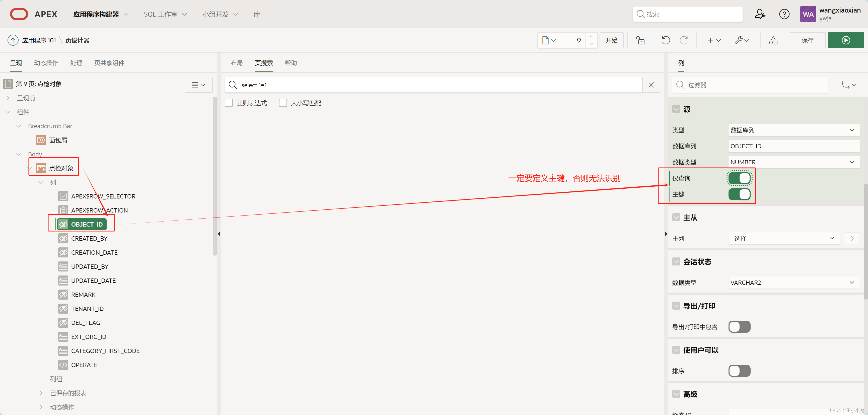Viewport: 868px width, 415px height.
Task: Open the SQL 工作室 menu
Action: click(x=165, y=14)
